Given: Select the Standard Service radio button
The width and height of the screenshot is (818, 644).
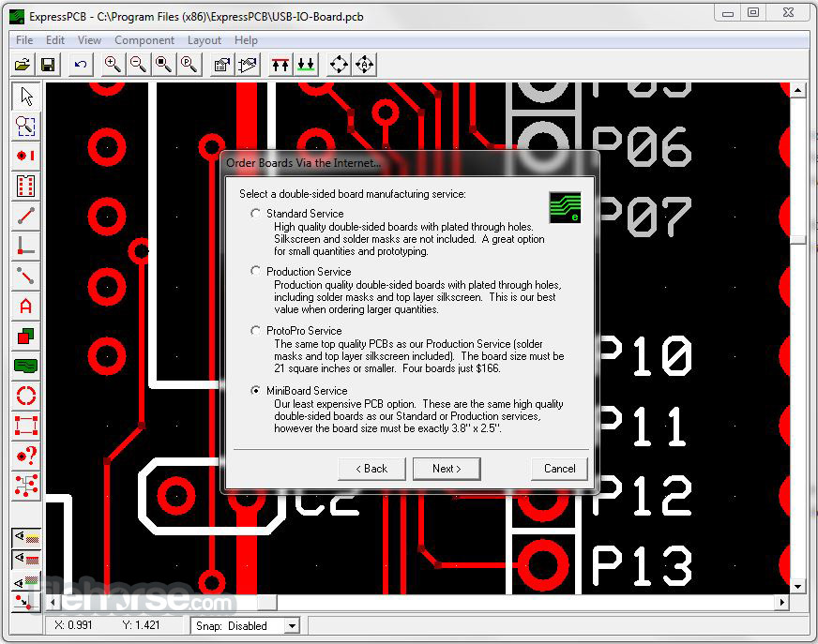Looking at the screenshot, I should pyautogui.click(x=255, y=214).
